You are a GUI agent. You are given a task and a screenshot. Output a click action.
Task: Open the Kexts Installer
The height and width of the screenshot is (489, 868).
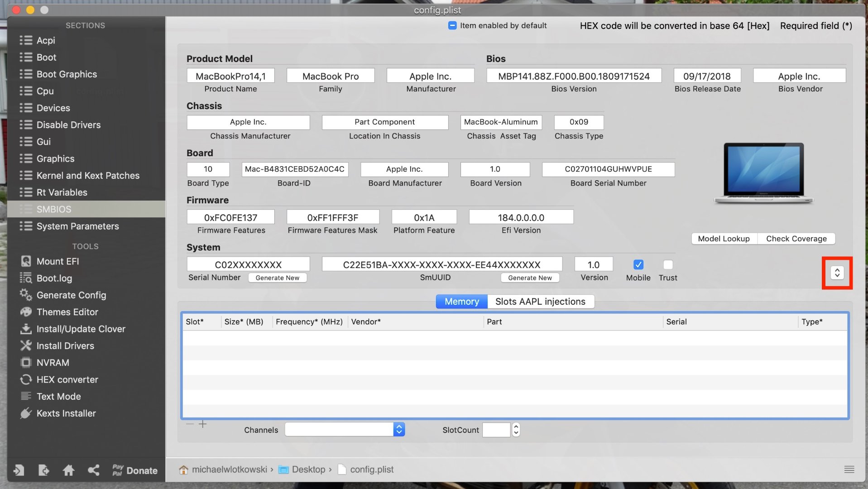[66, 413]
